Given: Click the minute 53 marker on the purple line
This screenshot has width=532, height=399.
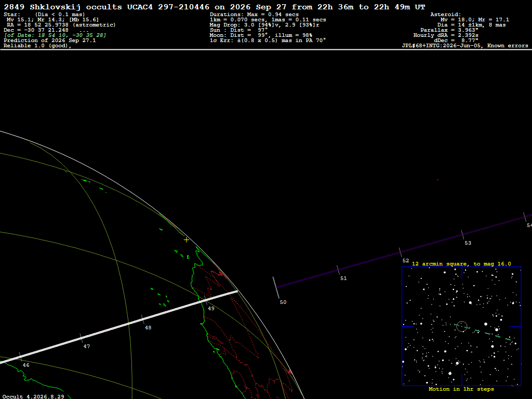Looking at the screenshot, I should tap(462, 234).
